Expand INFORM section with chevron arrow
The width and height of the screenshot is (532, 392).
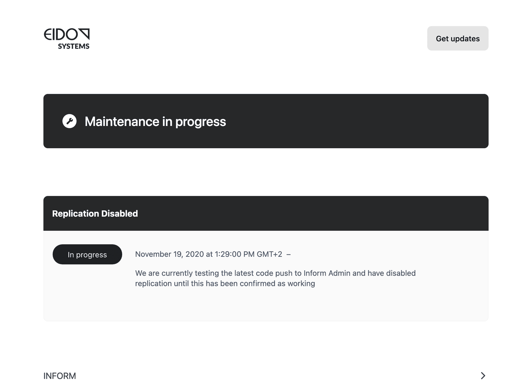(483, 376)
